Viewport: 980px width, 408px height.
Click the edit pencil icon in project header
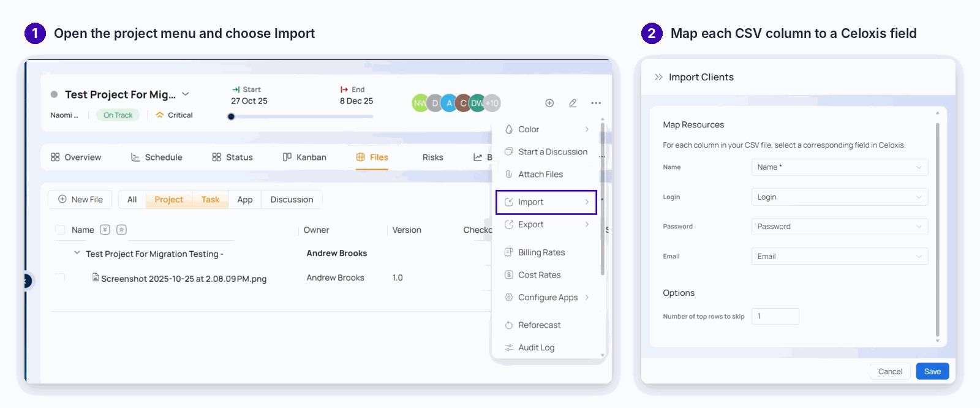point(573,103)
